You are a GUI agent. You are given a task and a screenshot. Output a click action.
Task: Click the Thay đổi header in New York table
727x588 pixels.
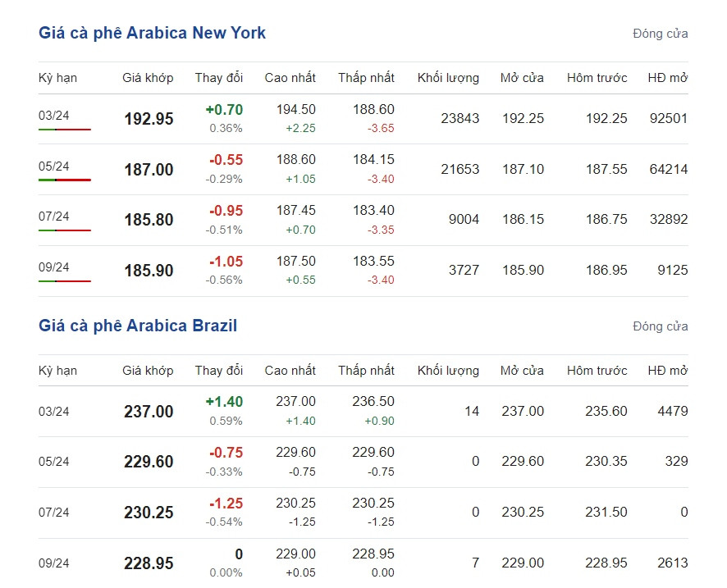(219, 78)
